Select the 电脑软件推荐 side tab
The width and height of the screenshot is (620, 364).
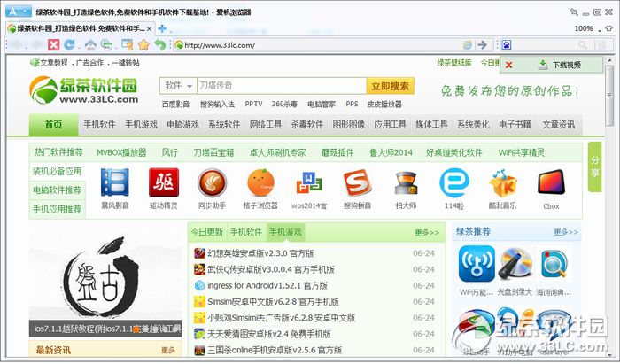58,190
